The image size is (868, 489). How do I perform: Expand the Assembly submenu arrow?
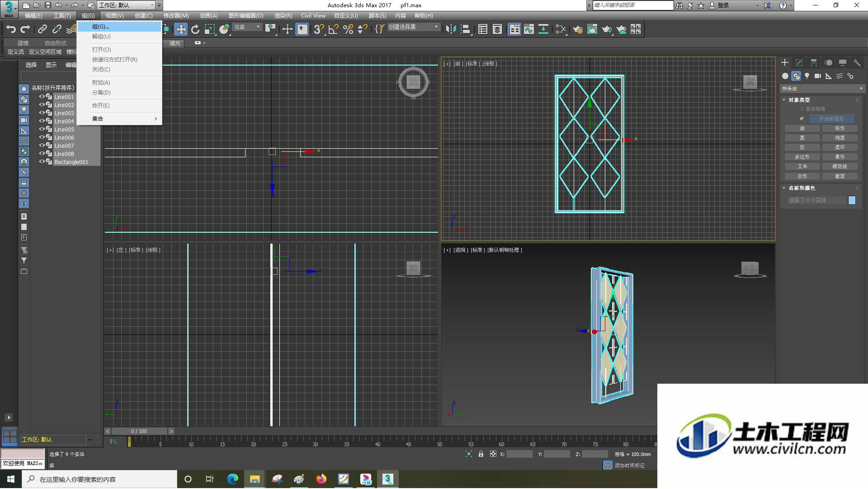[x=156, y=119]
